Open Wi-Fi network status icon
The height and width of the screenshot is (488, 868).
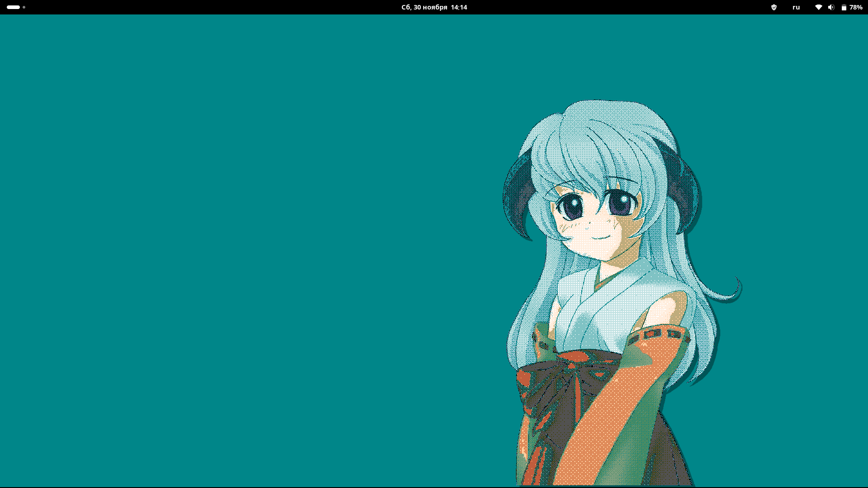click(x=819, y=7)
